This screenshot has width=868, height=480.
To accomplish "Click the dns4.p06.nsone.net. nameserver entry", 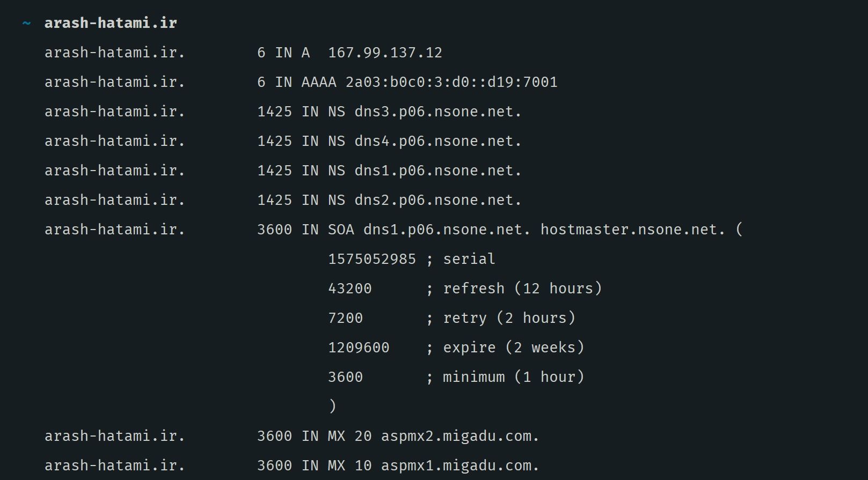I will (438, 142).
